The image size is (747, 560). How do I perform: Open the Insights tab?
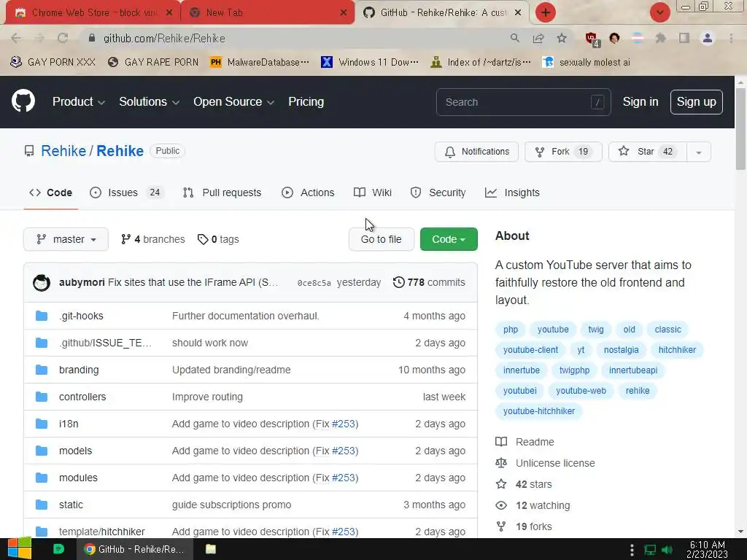pyautogui.click(x=512, y=192)
